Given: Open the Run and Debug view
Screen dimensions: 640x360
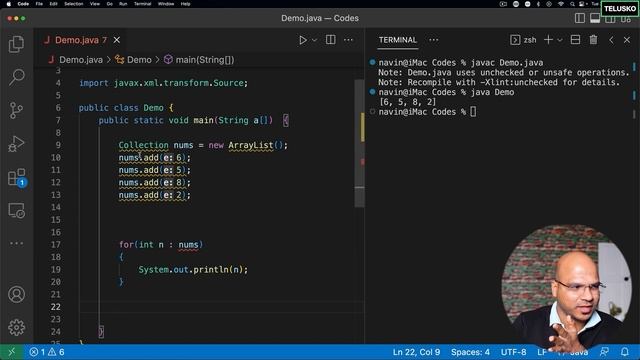Looking at the screenshot, I should tap(16, 144).
